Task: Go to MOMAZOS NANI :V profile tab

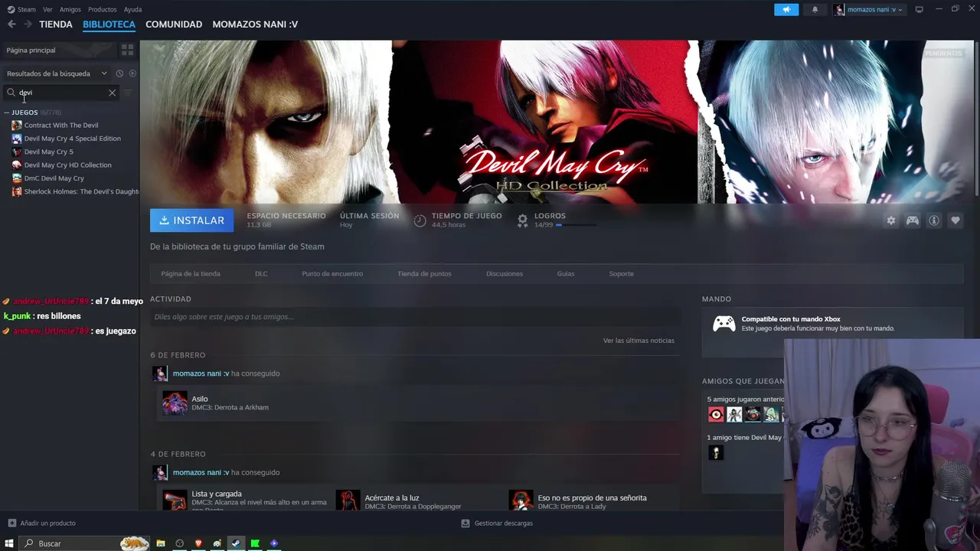Action: pos(255,24)
